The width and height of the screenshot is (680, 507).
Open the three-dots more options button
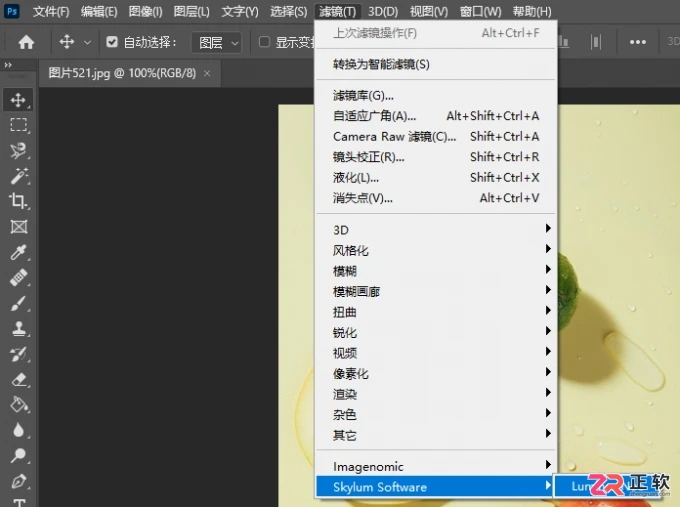pyautogui.click(x=638, y=42)
